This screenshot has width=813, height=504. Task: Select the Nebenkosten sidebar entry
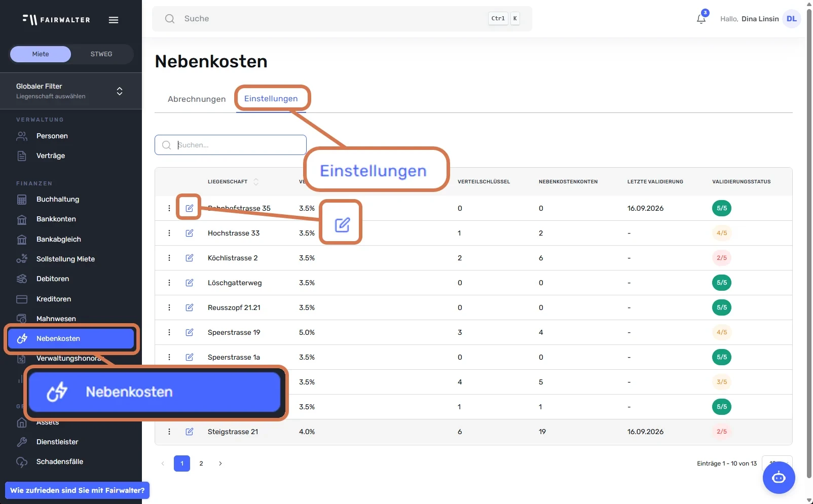(71, 338)
